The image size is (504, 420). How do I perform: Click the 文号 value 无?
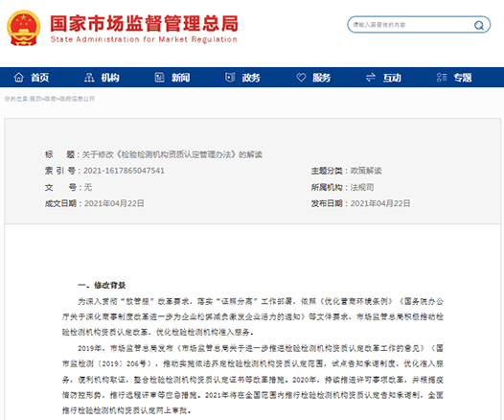click(x=88, y=187)
